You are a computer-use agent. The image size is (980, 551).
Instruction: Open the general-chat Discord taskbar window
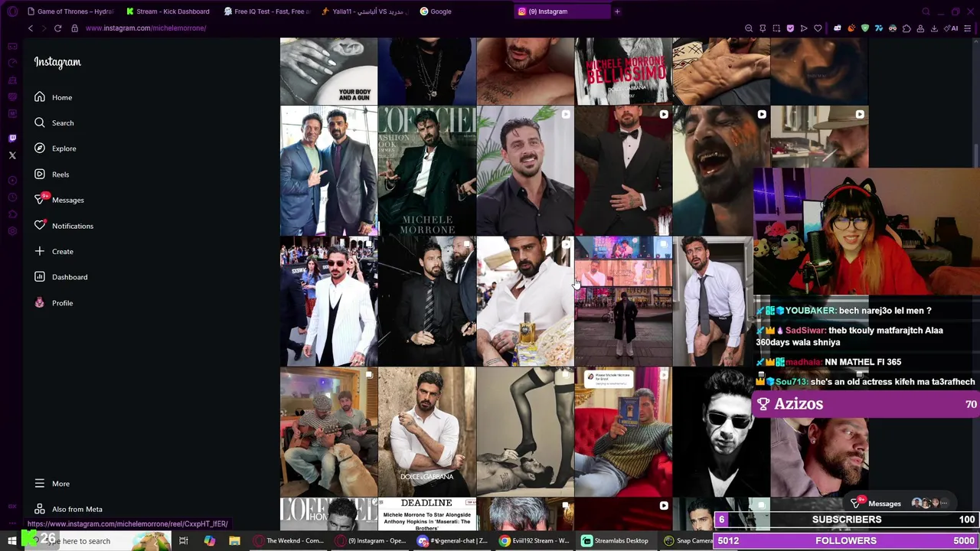(452, 541)
